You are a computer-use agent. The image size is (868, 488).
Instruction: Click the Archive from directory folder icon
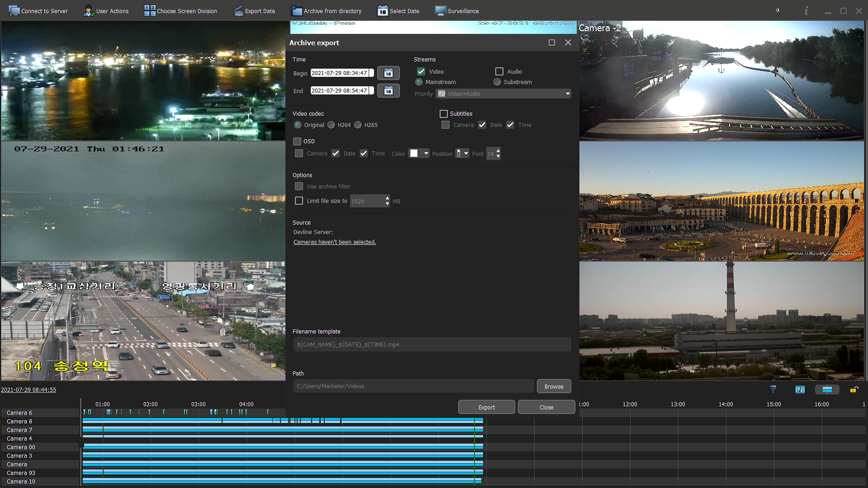point(297,11)
